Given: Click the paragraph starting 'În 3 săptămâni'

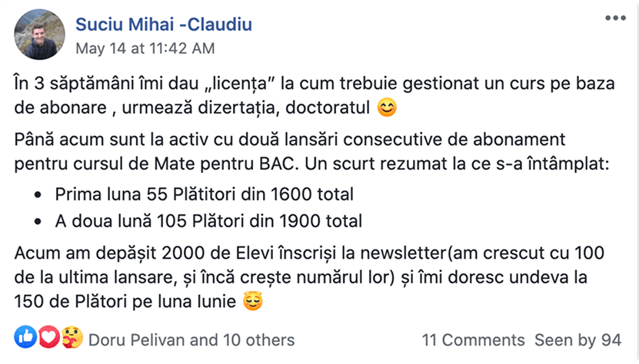Looking at the screenshot, I should [315, 96].
